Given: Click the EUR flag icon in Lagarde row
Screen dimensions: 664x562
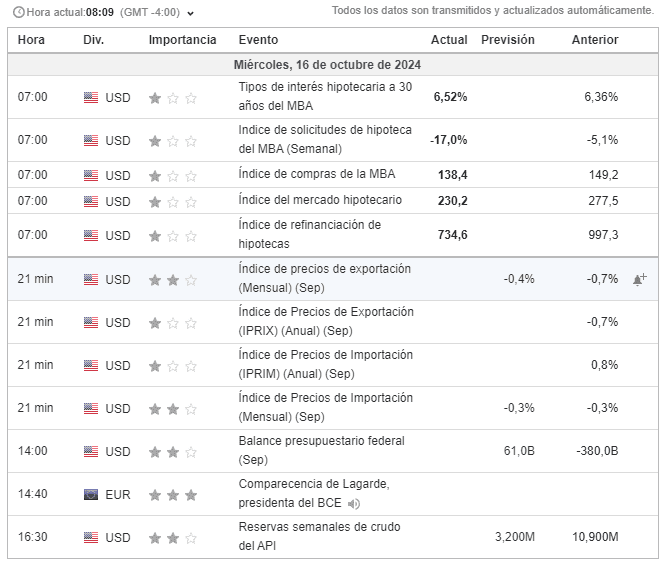Looking at the screenshot, I should 91,495.
